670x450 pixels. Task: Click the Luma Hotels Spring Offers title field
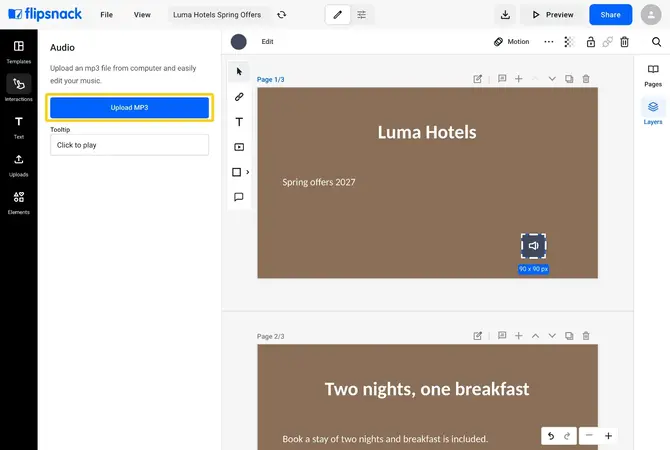pyautogui.click(x=217, y=15)
